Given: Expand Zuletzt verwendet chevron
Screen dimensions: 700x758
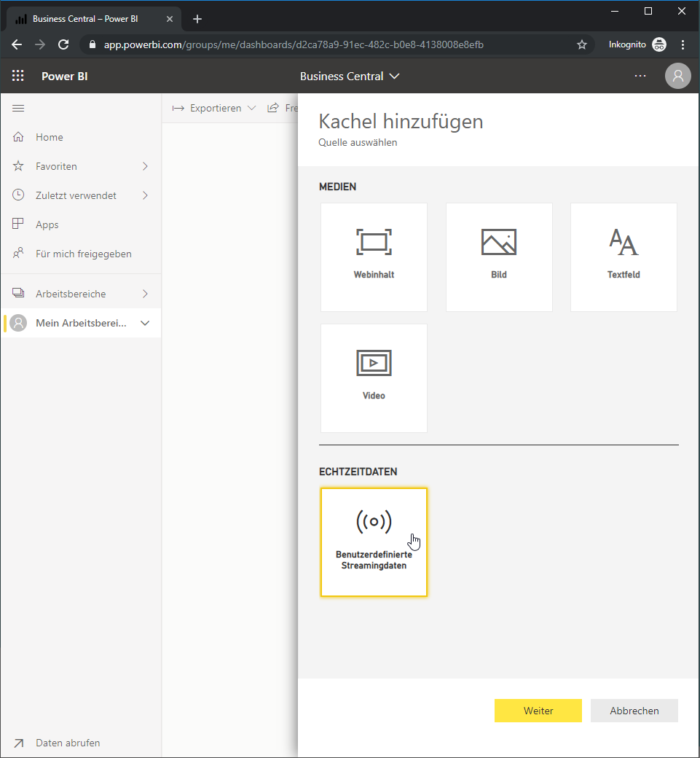Looking at the screenshot, I should pyautogui.click(x=146, y=195).
